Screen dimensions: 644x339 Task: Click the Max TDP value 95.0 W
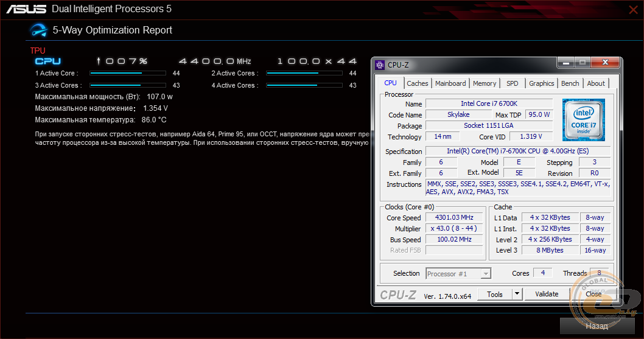coord(539,114)
